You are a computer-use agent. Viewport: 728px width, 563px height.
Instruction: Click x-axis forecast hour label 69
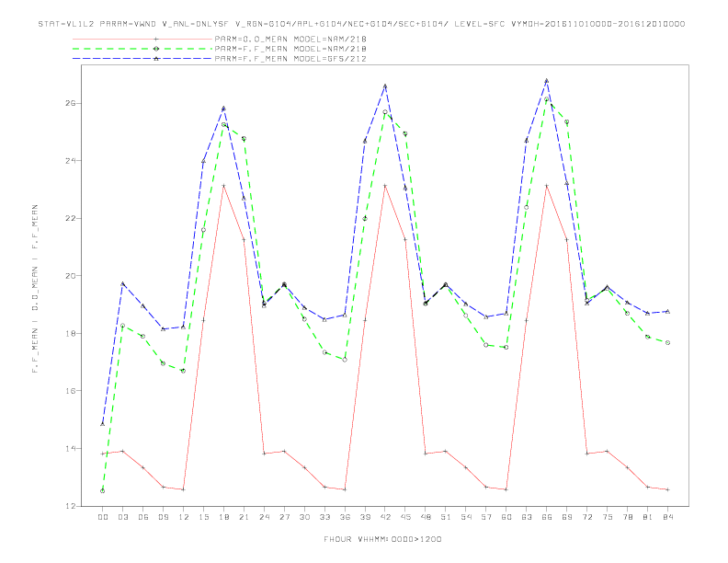point(567,517)
